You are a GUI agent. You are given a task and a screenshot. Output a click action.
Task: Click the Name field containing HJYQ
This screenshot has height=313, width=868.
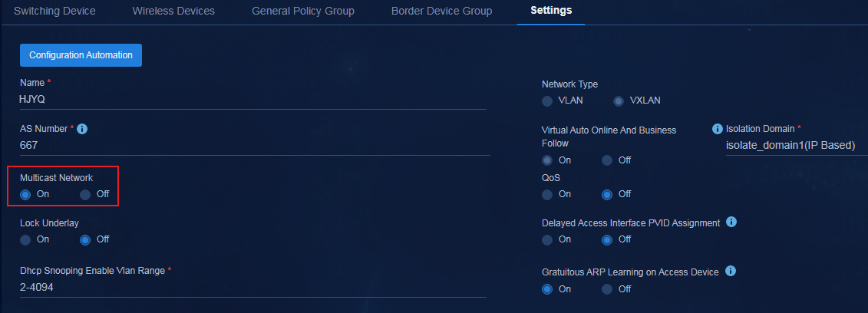click(x=253, y=100)
